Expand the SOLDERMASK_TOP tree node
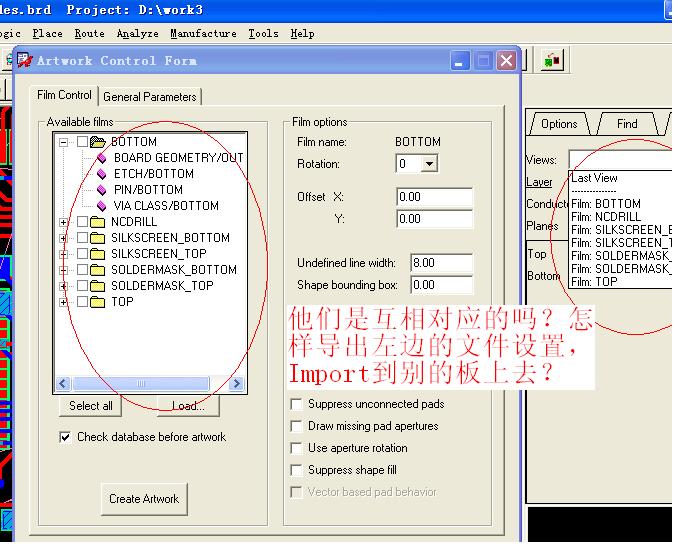The image size is (674, 544). (x=64, y=286)
